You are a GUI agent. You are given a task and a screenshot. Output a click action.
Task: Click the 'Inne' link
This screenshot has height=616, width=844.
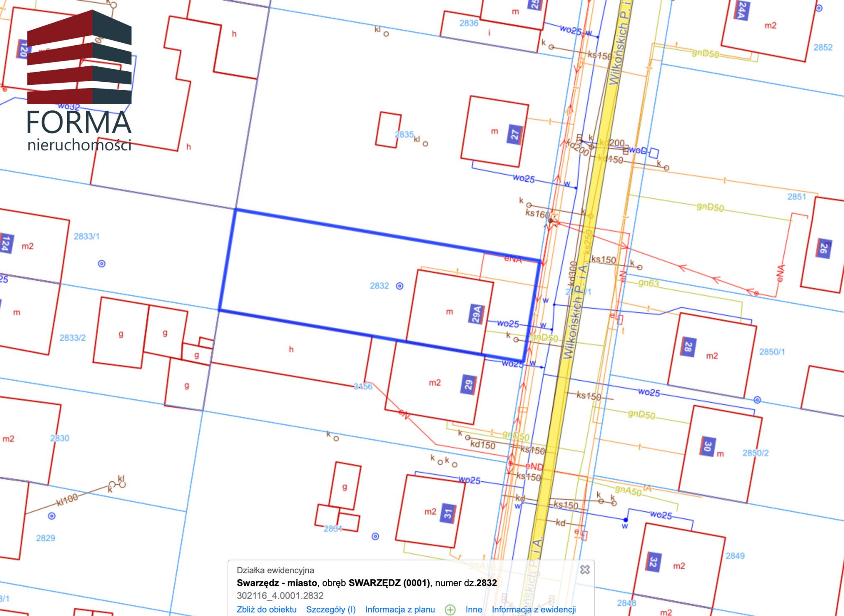474,609
